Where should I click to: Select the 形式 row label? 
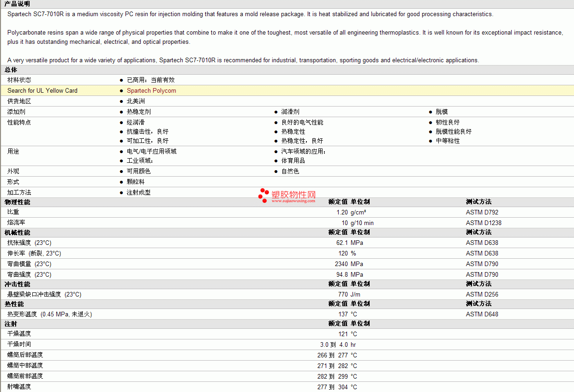coord(13,182)
